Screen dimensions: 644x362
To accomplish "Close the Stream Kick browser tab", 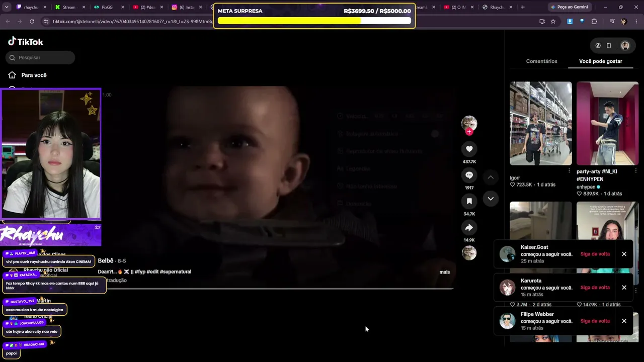I will point(85,7).
